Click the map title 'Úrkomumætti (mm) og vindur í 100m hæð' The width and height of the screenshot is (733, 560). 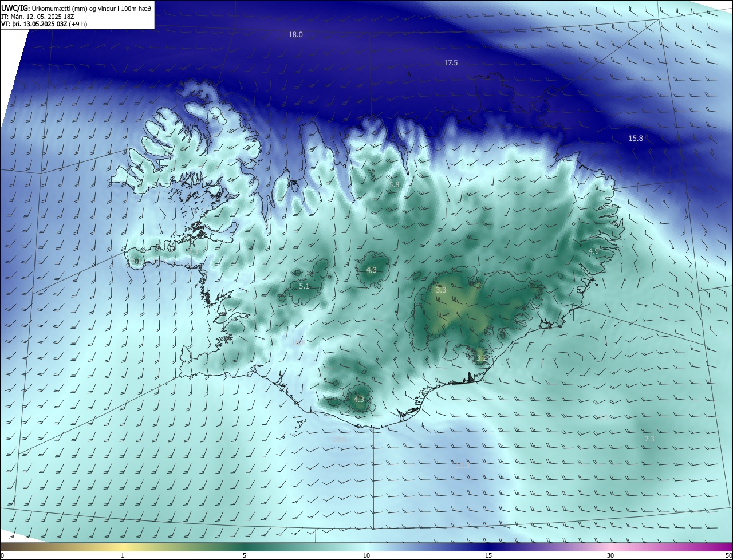[91, 8]
